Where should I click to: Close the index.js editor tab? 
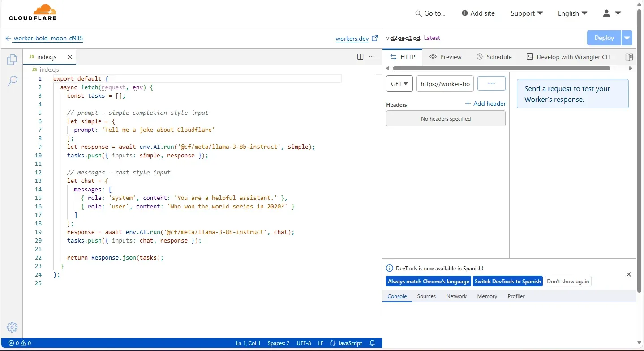coord(70,57)
